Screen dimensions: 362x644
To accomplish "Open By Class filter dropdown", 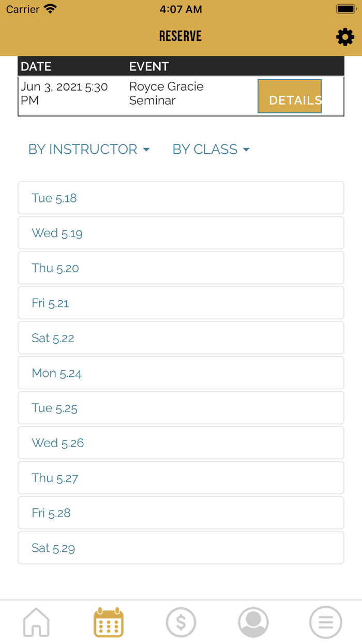I will (x=211, y=150).
